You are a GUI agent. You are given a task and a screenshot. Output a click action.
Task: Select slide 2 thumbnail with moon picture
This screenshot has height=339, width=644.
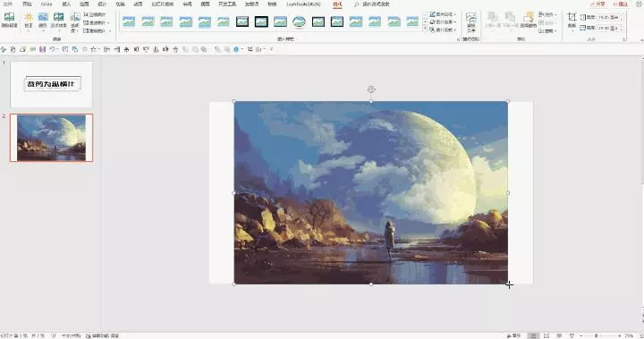(51, 138)
